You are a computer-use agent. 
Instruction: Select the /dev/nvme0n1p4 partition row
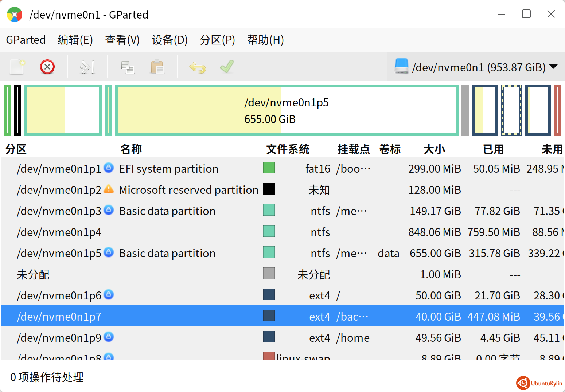(282, 232)
